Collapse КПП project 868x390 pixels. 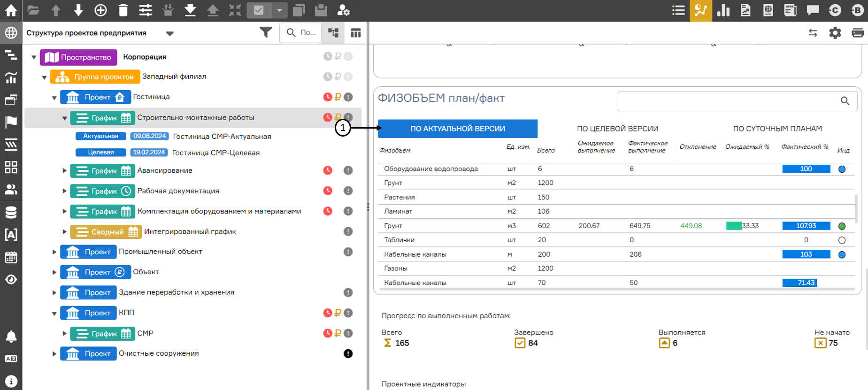click(54, 313)
